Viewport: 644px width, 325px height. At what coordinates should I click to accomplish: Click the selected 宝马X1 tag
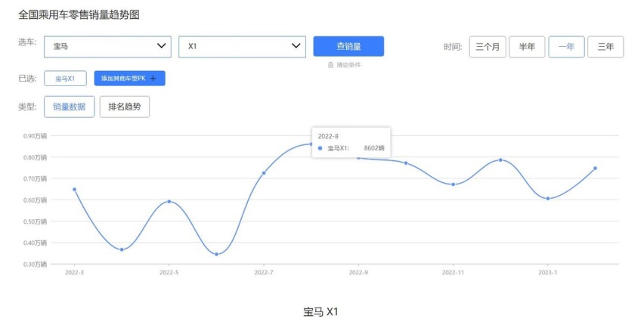(65, 79)
